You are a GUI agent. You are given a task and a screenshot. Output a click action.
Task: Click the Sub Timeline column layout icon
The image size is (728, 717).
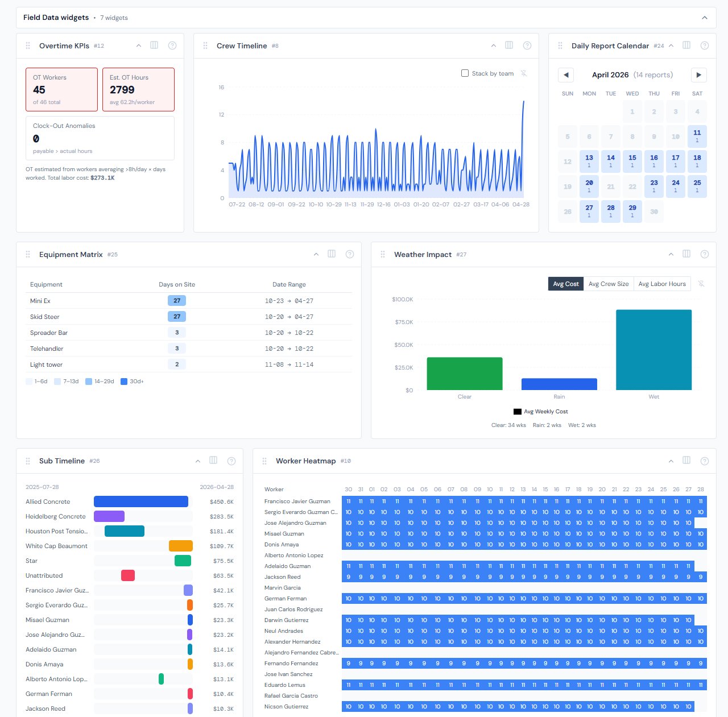[213, 461]
